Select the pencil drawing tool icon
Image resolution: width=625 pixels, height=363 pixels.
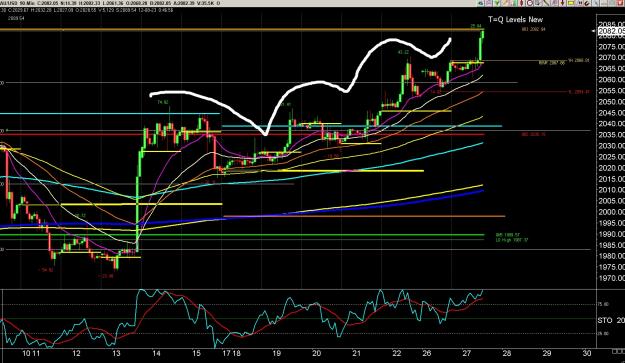pos(505,3)
